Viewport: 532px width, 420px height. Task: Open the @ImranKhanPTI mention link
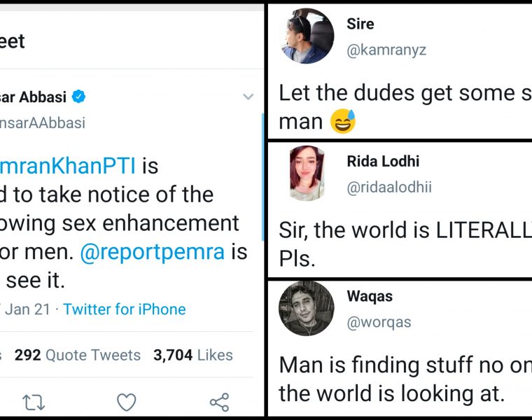pyautogui.click(x=70, y=166)
